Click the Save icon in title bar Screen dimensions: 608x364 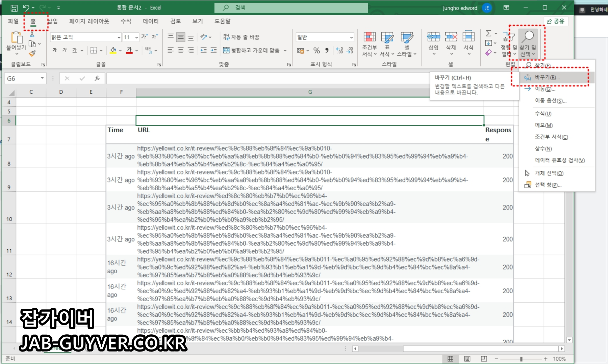14,8
